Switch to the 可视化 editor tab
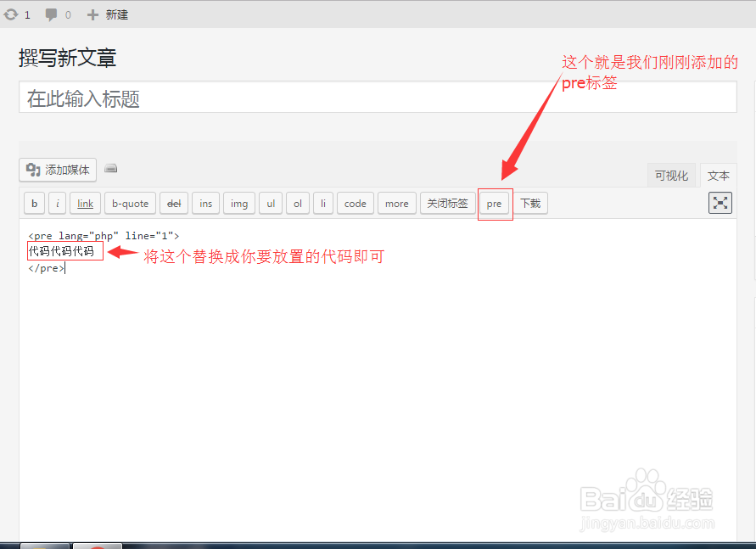 [x=671, y=176]
